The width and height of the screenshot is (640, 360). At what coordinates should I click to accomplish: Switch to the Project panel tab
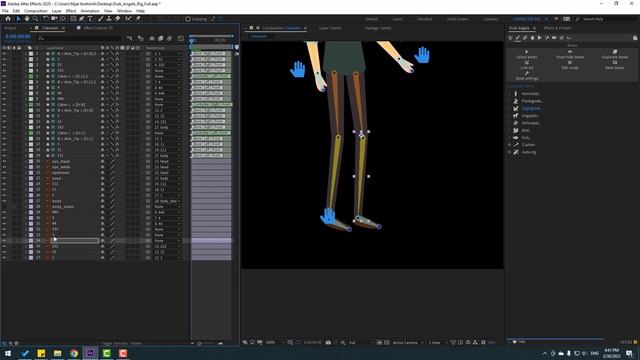[10, 28]
